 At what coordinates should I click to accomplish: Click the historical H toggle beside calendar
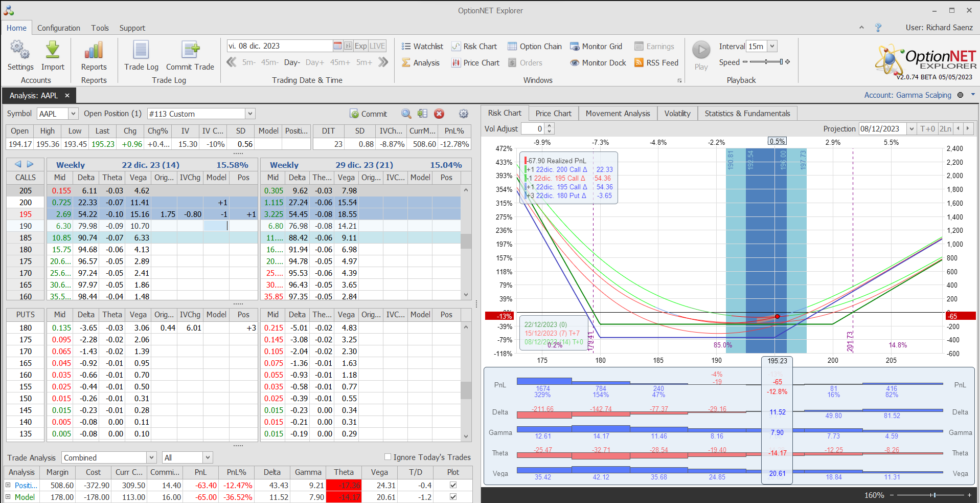(348, 46)
